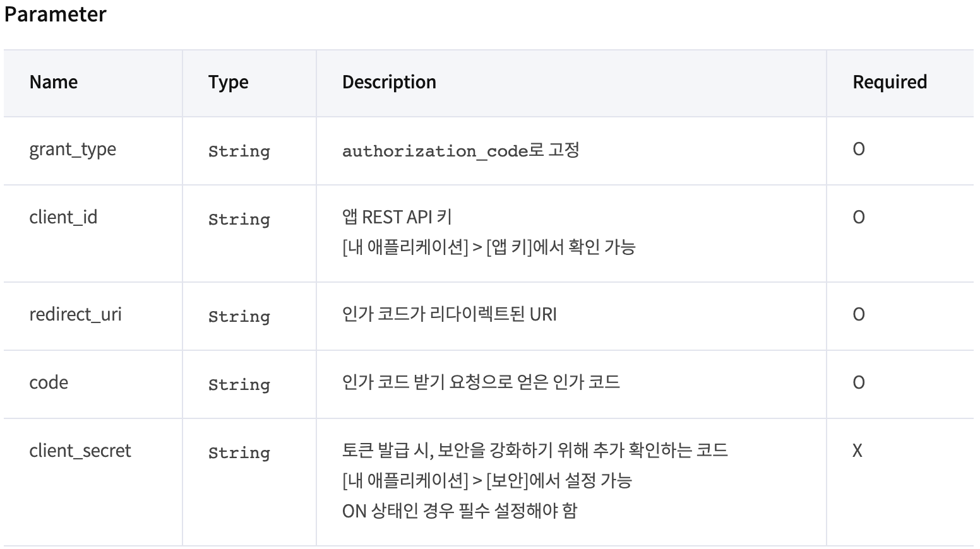Select the client_id parameter name
The height and width of the screenshot is (549, 980).
[x=63, y=217]
